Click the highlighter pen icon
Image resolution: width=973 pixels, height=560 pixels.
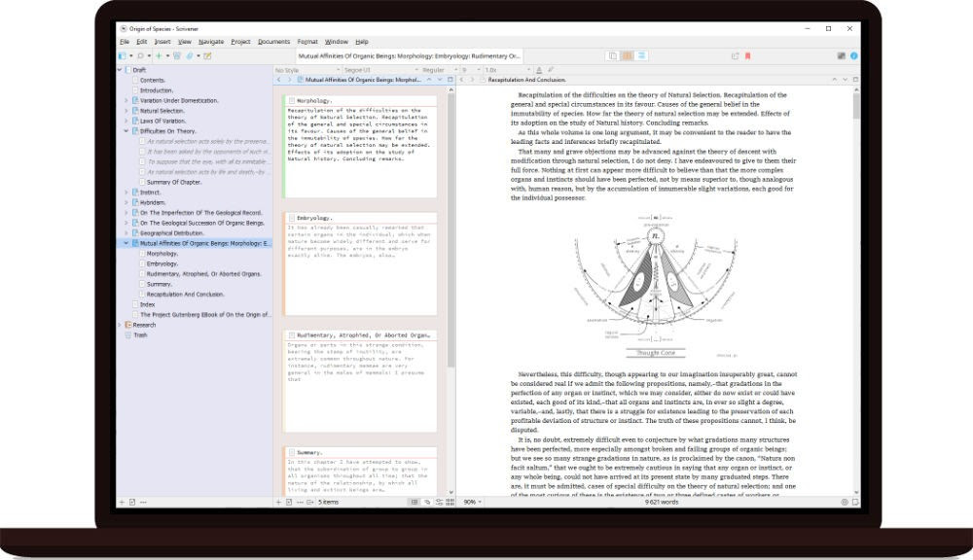point(551,70)
